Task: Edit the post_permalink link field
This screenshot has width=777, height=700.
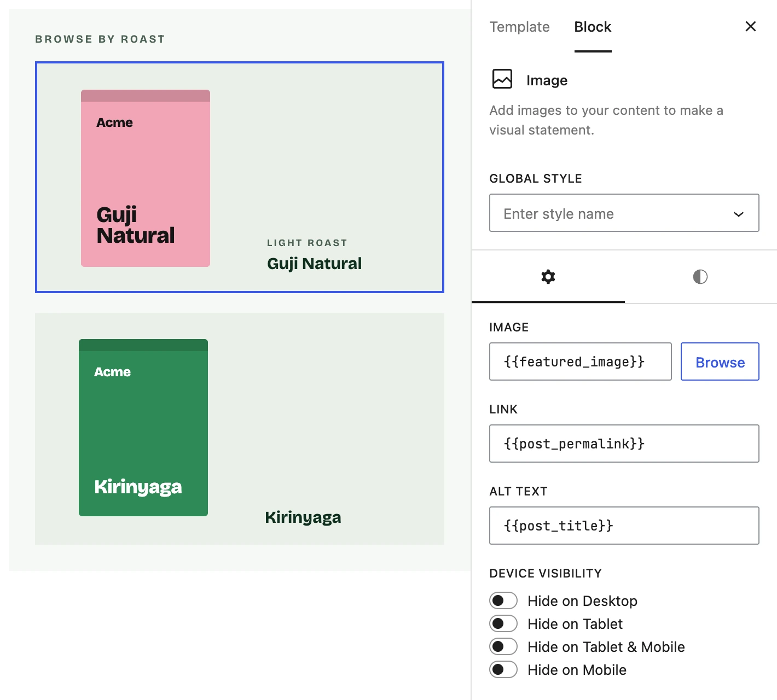Action: (624, 444)
